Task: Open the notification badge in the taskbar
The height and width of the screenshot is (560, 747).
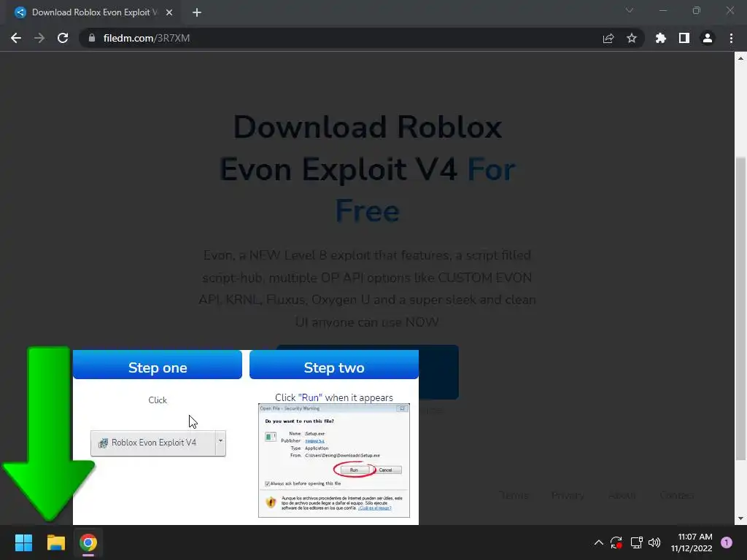Action: 727,542
